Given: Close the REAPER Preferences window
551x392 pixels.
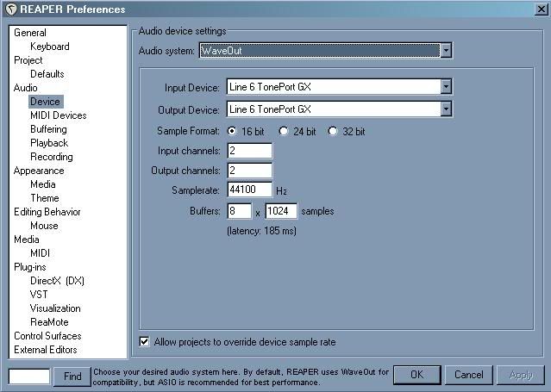Looking at the screenshot, I should click(542, 9).
